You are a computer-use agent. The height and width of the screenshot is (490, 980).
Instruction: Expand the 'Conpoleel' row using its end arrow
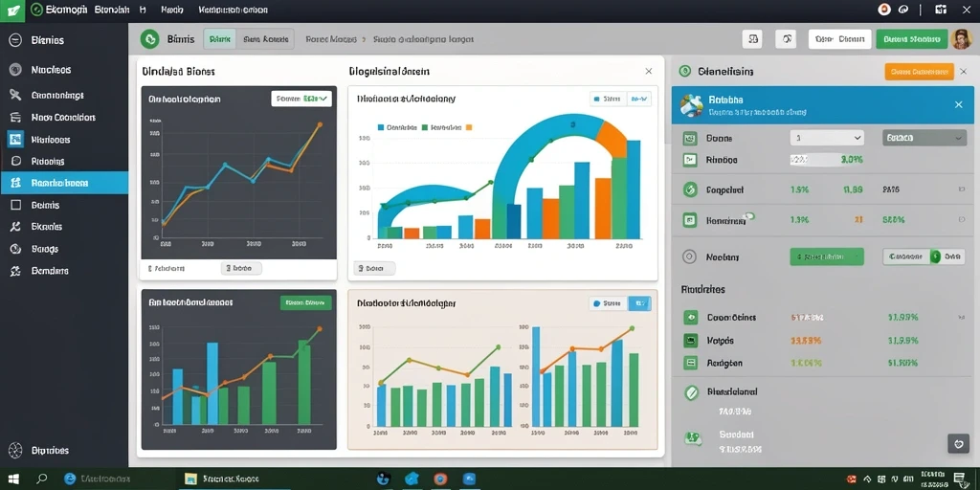click(961, 189)
